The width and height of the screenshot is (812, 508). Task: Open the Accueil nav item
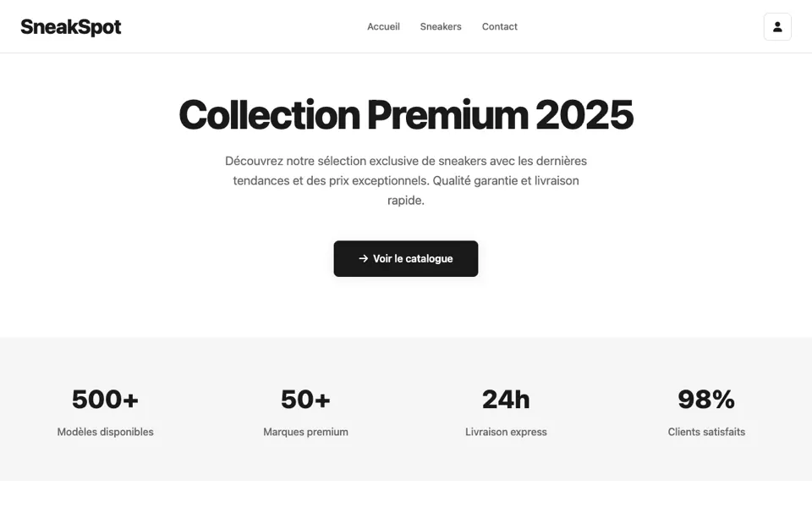[x=383, y=26]
